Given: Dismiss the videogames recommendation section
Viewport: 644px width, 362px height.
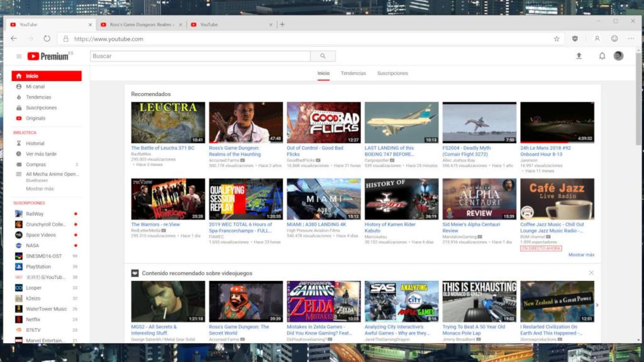Looking at the screenshot, I should point(591,273).
